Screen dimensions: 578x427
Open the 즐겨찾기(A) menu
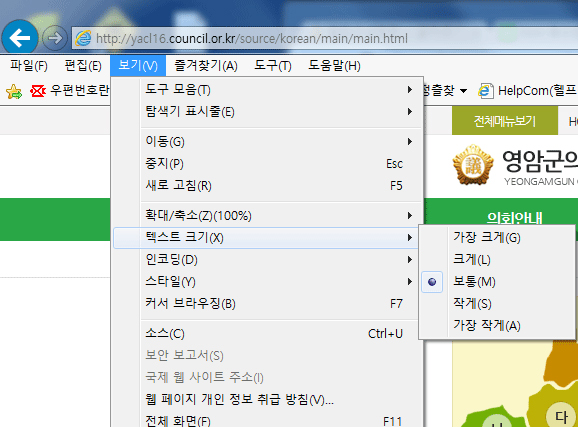pos(206,66)
